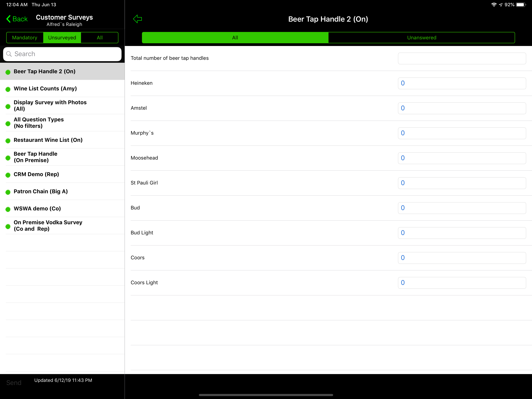Edit the Coors Light count field
Screen dimensions: 532x399
click(x=462, y=283)
